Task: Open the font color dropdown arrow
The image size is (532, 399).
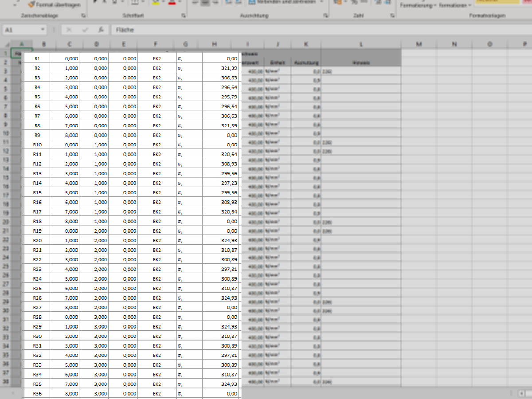Action: [x=179, y=2]
